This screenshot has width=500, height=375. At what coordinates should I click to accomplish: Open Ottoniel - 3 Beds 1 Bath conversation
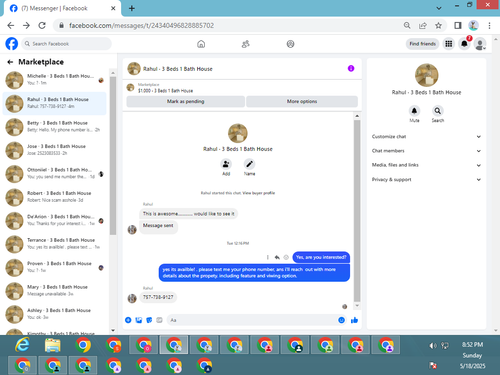click(x=55, y=173)
